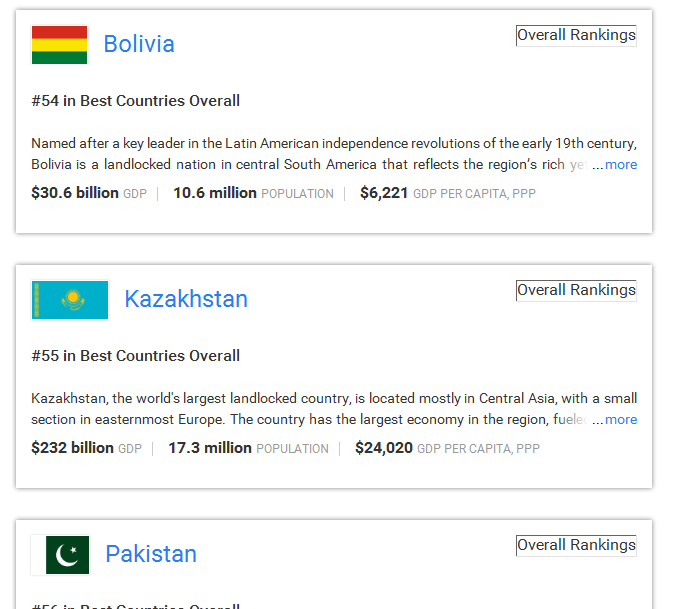Viewport: 674px width, 609px height.
Task: Expand Bolivia description with more link
Action: [621, 165]
